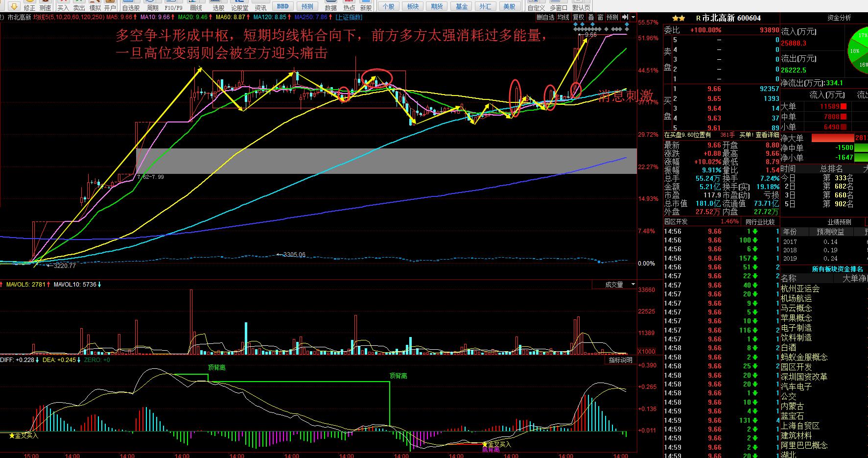Screen dimensions: 868x458
Task: Expand the chart options dropdown arrow
Action: pyautogui.click(x=633, y=17)
